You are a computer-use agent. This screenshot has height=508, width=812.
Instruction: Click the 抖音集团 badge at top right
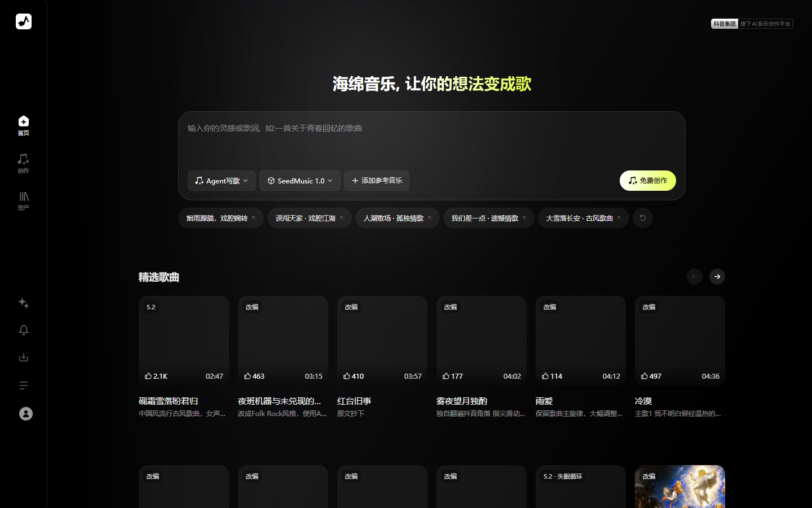[725, 24]
